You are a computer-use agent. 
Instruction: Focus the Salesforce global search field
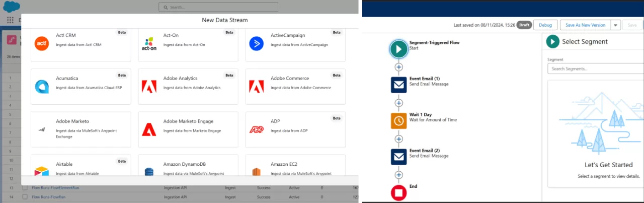[218, 7]
